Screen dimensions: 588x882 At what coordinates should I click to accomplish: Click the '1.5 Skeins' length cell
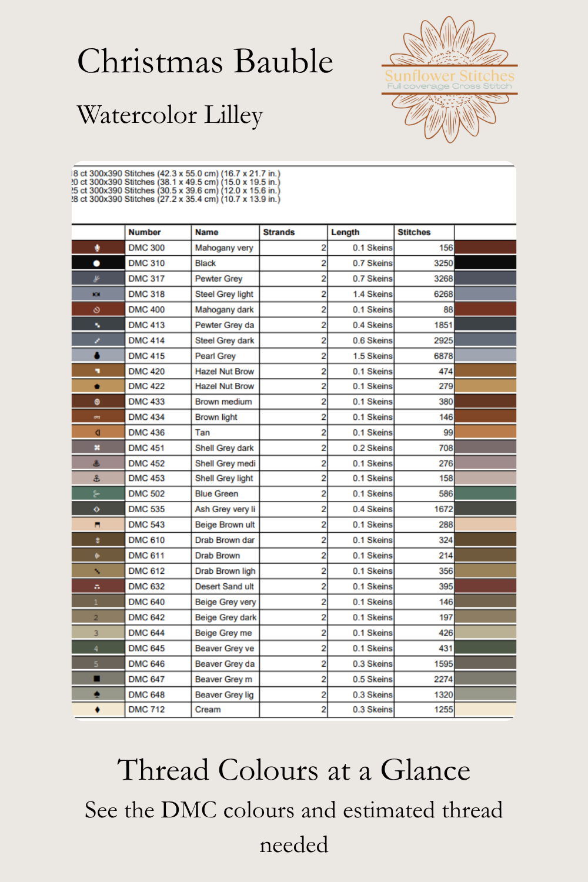click(x=360, y=356)
